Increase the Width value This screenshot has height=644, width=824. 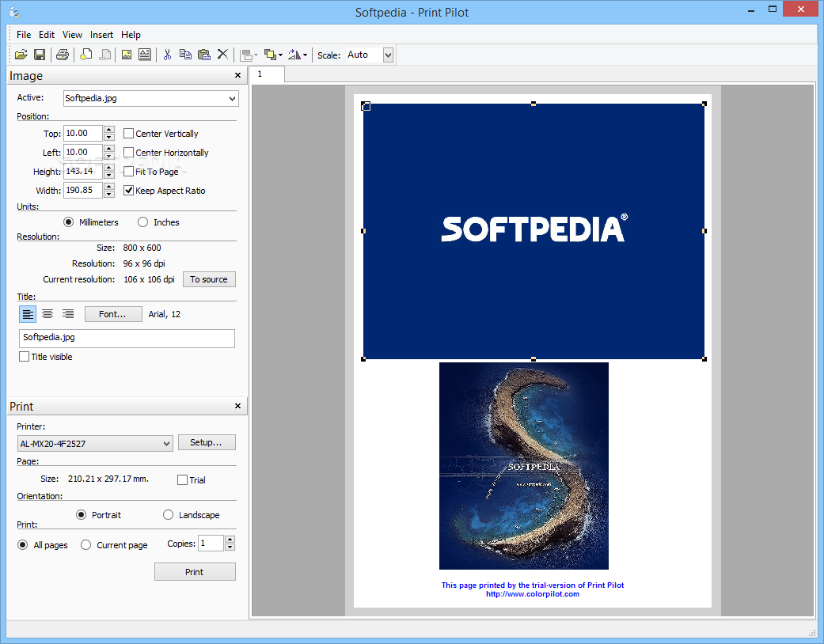pyautogui.click(x=108, y=187)
